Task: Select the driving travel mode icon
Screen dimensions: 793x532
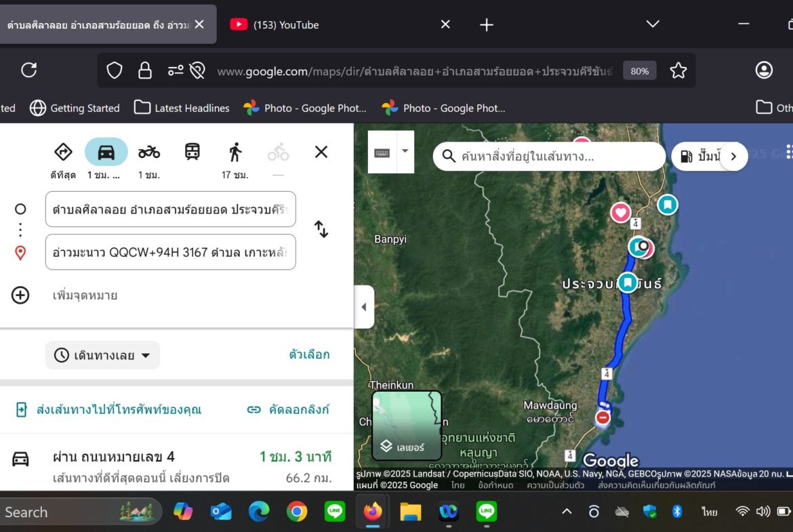Action: coord(106,152)
